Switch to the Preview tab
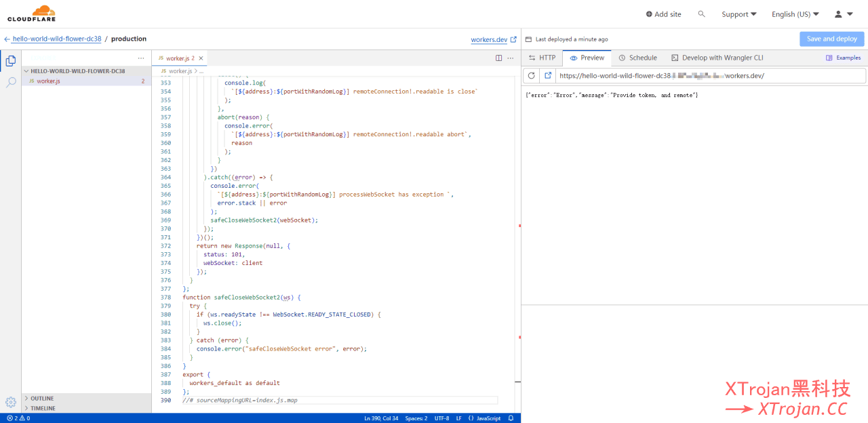The image size is (868, 423). tap(587, 58)
